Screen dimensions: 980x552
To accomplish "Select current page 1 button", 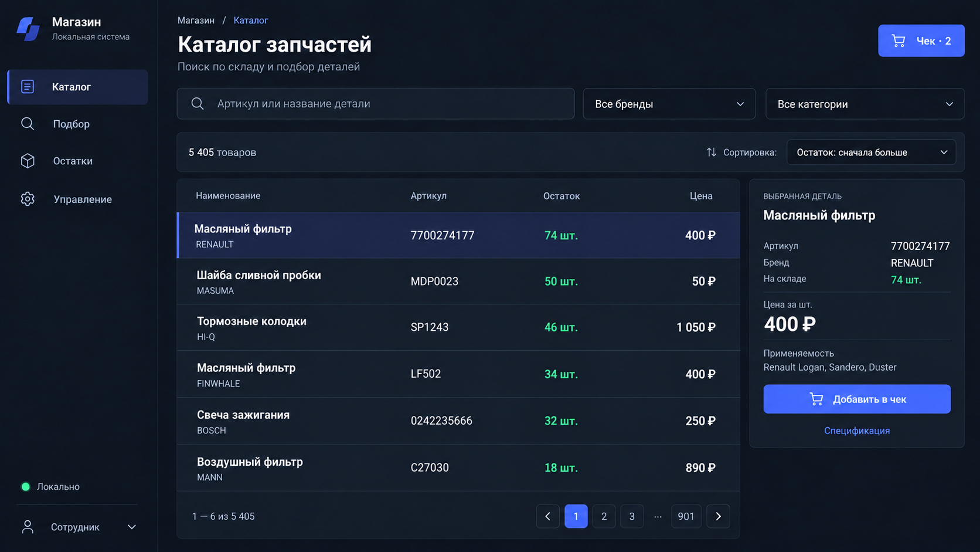I will click(x=576, y=516).
